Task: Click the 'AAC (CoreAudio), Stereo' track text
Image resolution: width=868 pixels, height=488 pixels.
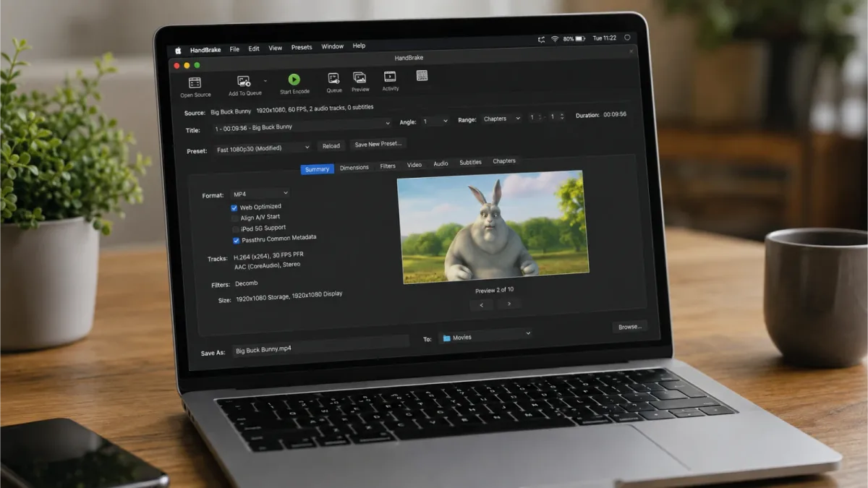Action: tap(267, 265)
